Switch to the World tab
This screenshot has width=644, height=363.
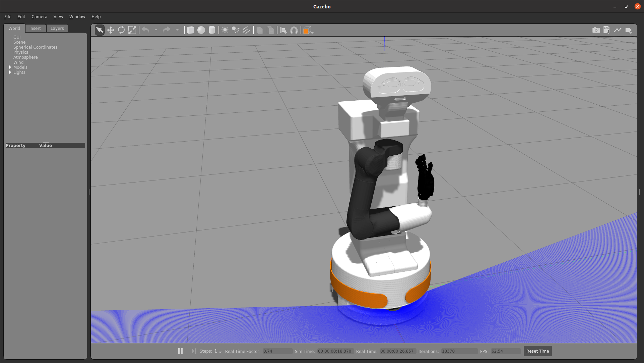click(x=14, y=28)
